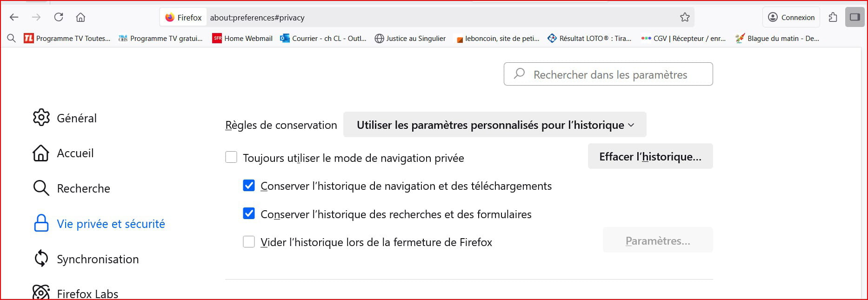Bookmark this page with the star icon
Screen dimensions: 868x300
click(x=685, y=17)
